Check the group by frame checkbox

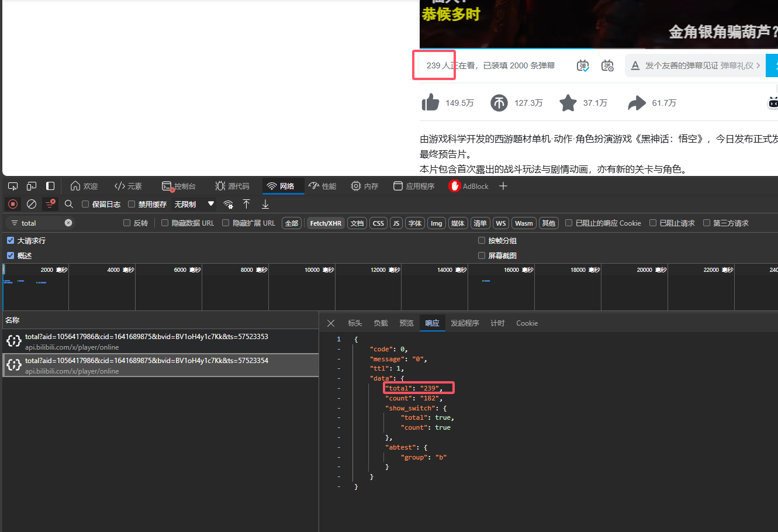coord(482,240)
